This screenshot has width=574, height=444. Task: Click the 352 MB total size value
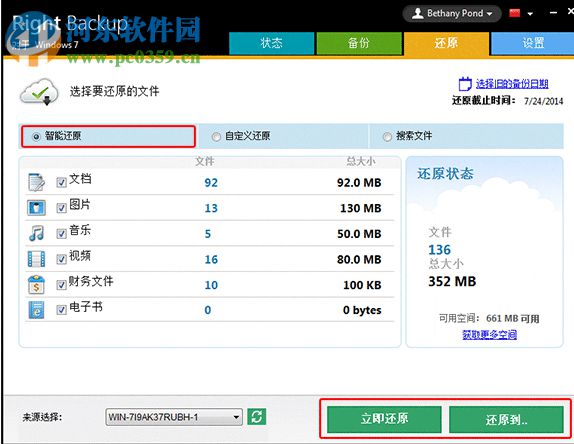pyautogui.click(x=452, y=281)
